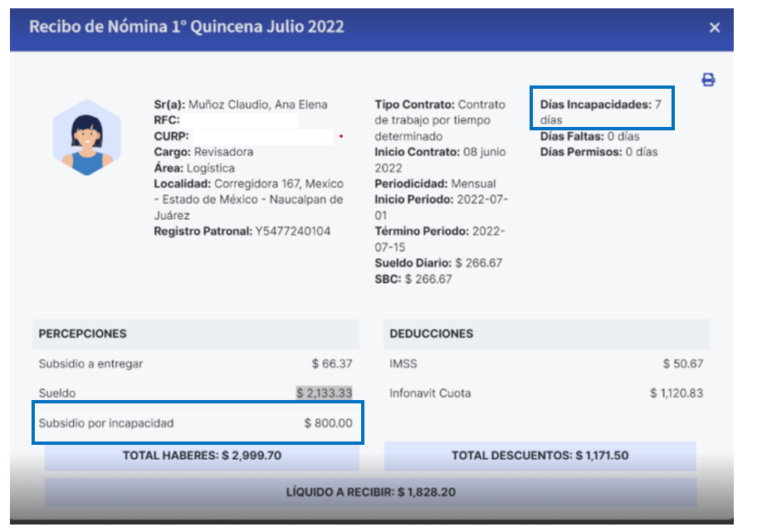767x532 pixels.
Task: Click Periodicidad value Mensual
Action: (473, 184)
